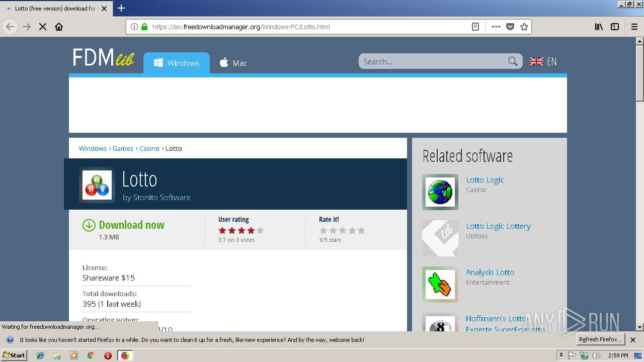Rate it three stars
644x362 pixels.
point(342,230)
